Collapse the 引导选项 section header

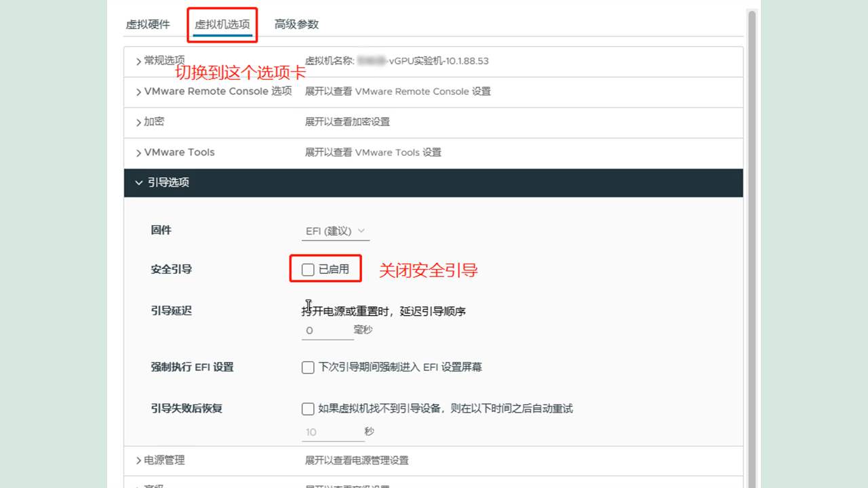(433, 183)
